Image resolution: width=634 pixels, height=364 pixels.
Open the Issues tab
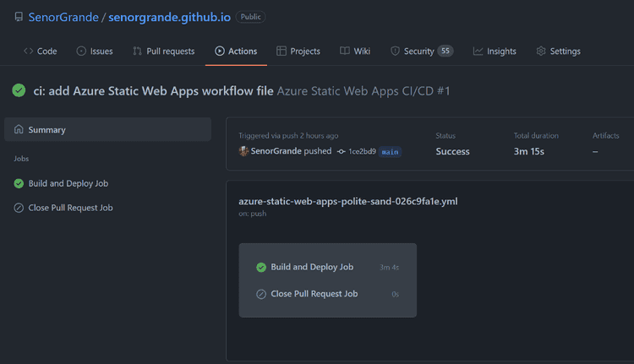(x=95, y=52)
